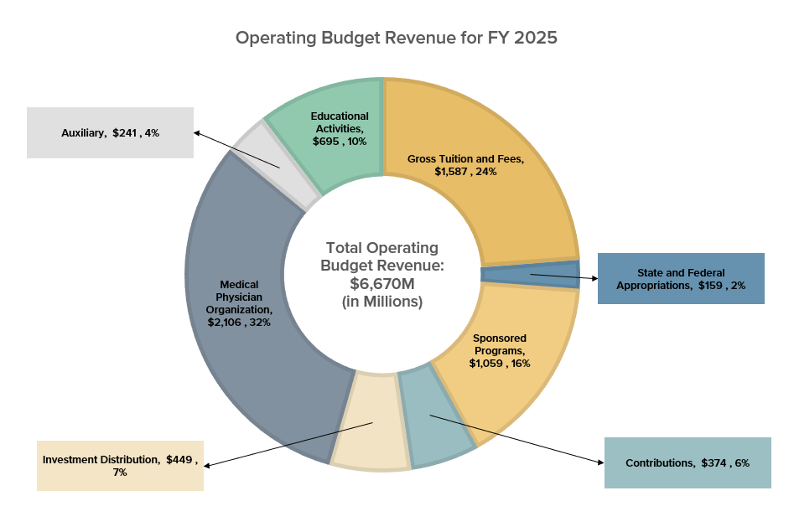The height and width of the screenshot is (532, 794).
Task: Click the chart title Operating Budget Revenue
Action: [x=396, y=39]
